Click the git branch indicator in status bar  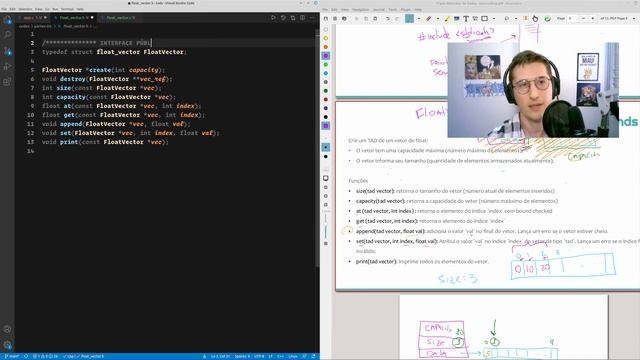coord(11,356)
